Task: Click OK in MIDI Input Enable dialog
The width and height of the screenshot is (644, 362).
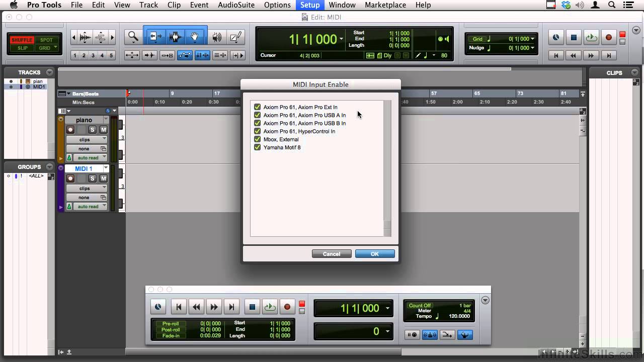Action: pyautogui.click(x=375, y=254)
